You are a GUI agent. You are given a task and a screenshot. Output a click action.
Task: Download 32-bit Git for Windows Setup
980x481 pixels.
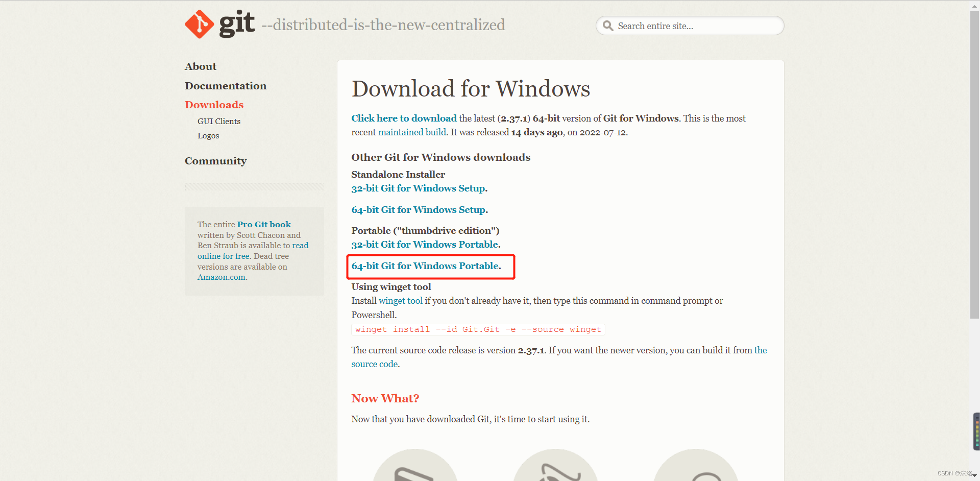point(419,188)
